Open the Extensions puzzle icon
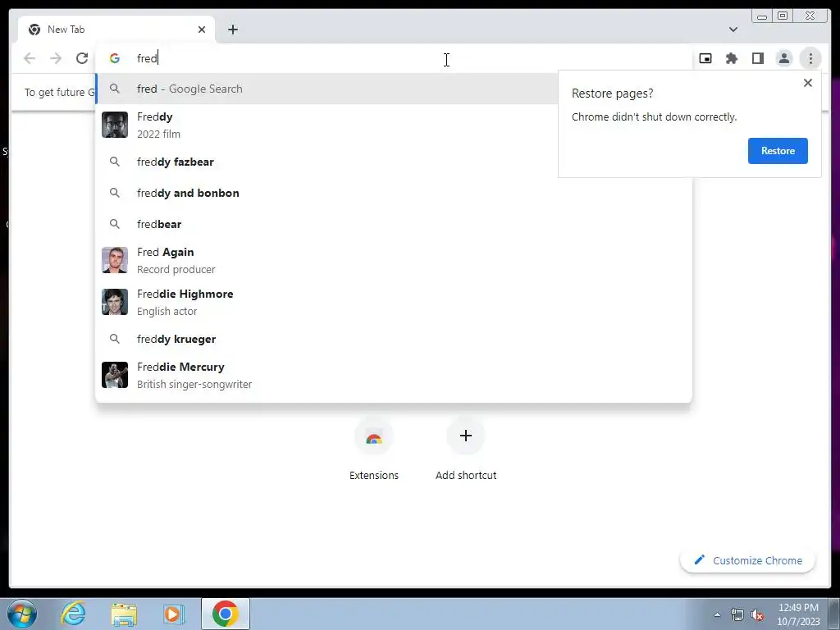The width and height of the screenshot is (840, 630). coord(732,58)
